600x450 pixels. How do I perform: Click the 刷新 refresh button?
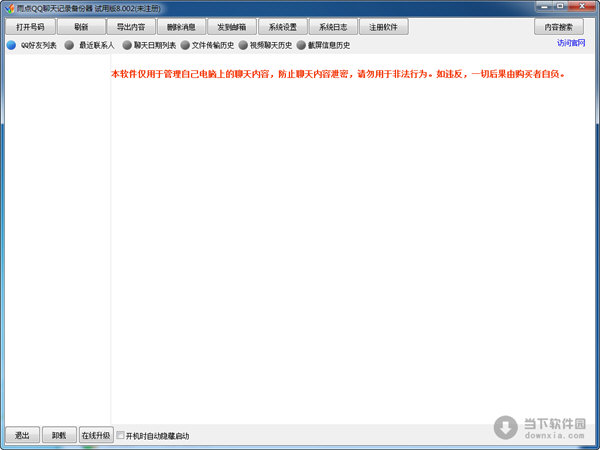tap(81, 27)
